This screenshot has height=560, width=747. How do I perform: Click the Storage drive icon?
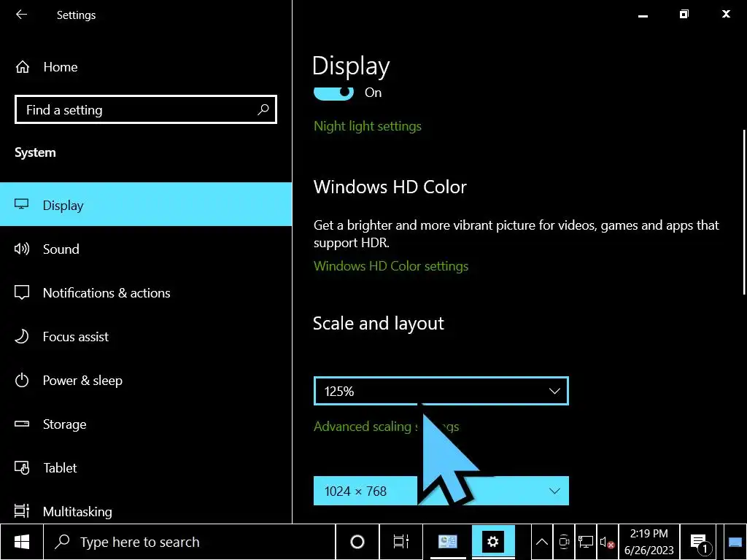point(21,424)
